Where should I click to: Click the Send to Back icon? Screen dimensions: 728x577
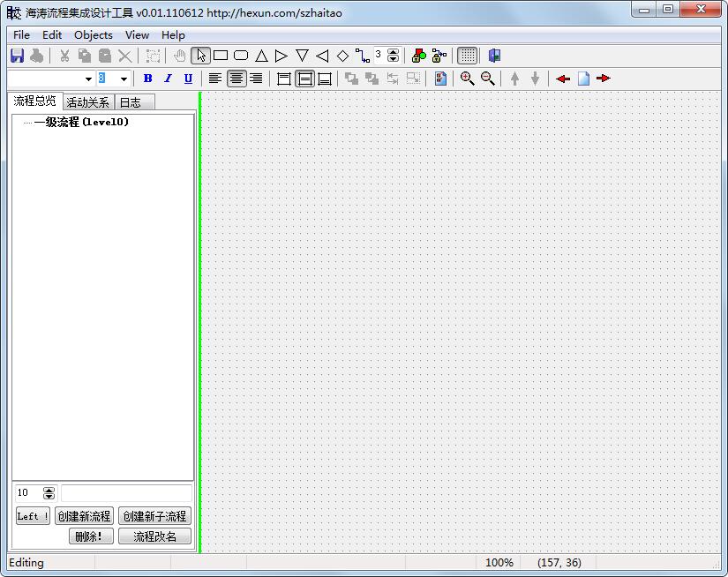pos(372,79)
